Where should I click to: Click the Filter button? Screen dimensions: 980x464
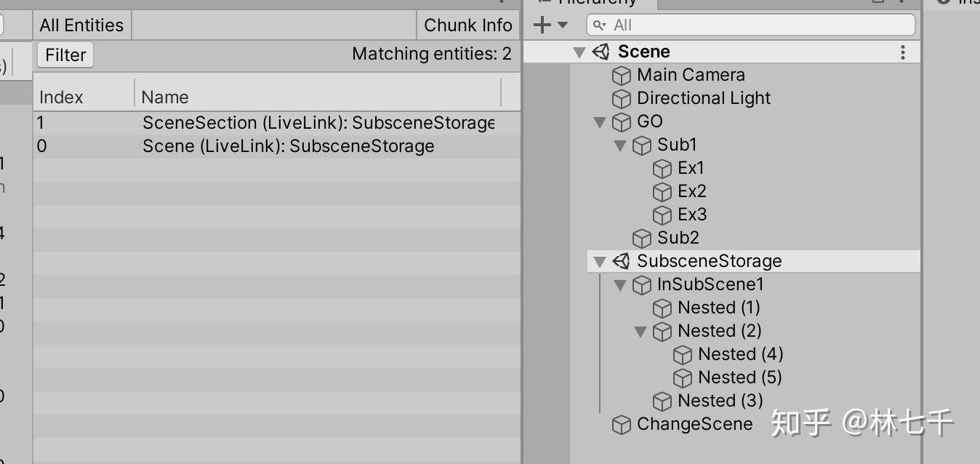[65, 54]
